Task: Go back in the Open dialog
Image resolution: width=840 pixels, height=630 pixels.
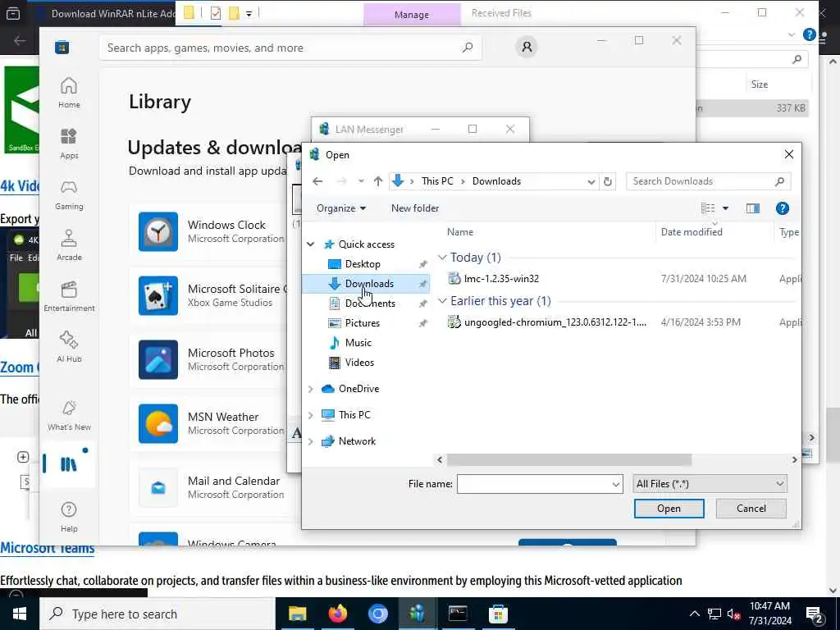Action: point(317,181)
